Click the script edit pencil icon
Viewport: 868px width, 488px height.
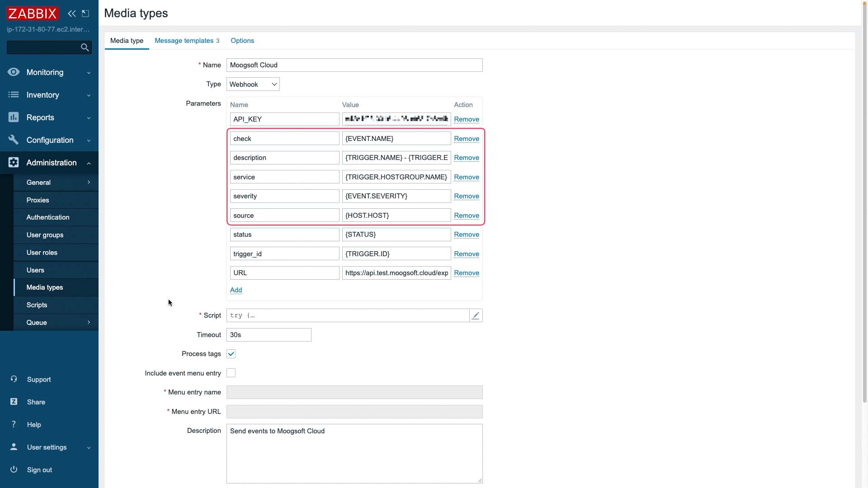(x=476, y=315)
